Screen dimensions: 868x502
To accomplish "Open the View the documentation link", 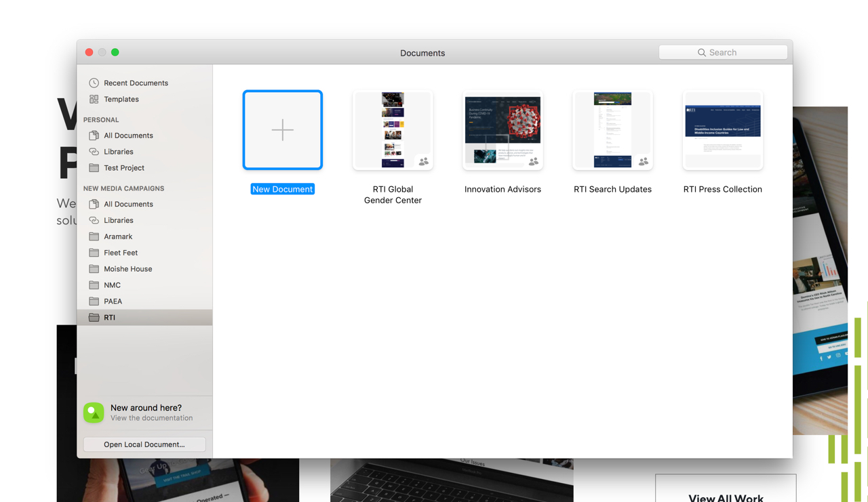I will click(x=151, y=418).
